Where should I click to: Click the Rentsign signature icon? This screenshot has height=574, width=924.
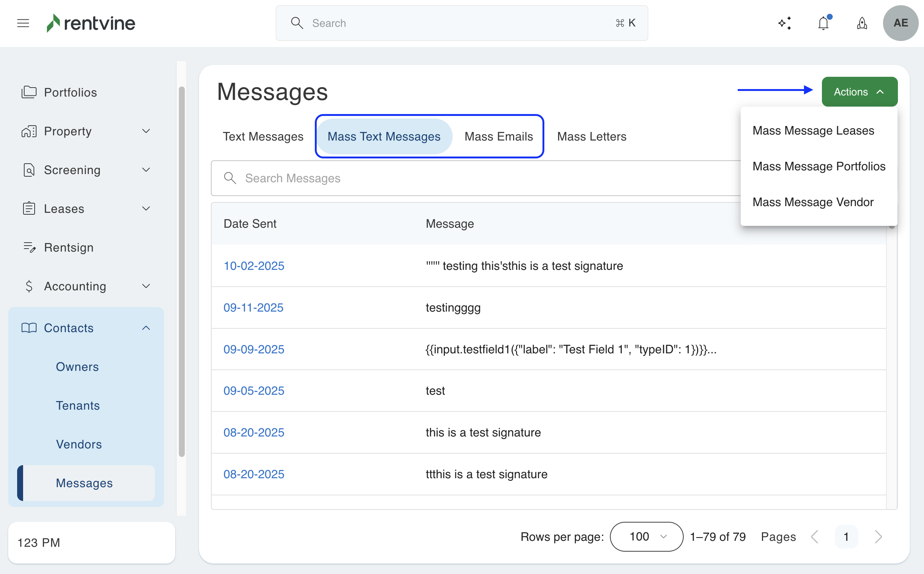pos(29,247)
